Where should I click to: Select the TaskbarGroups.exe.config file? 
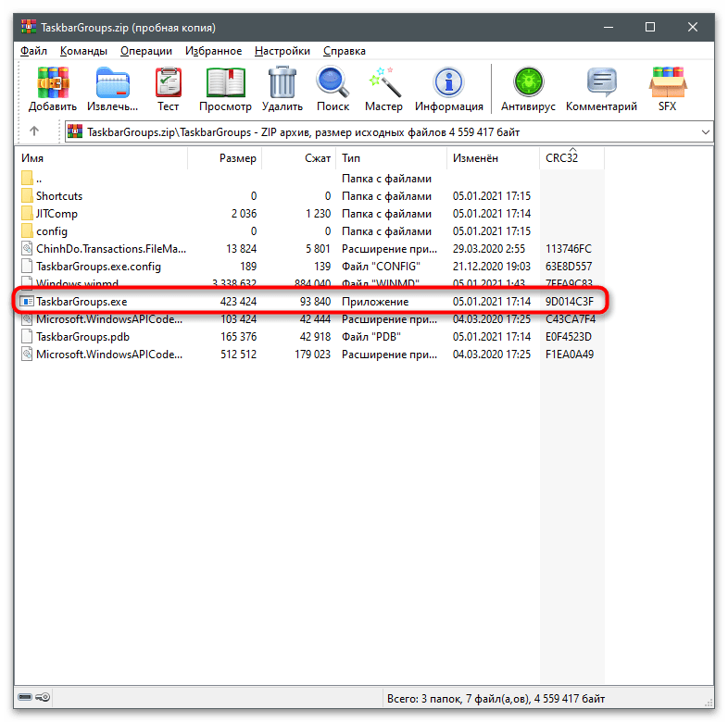[x=98, y=267]
